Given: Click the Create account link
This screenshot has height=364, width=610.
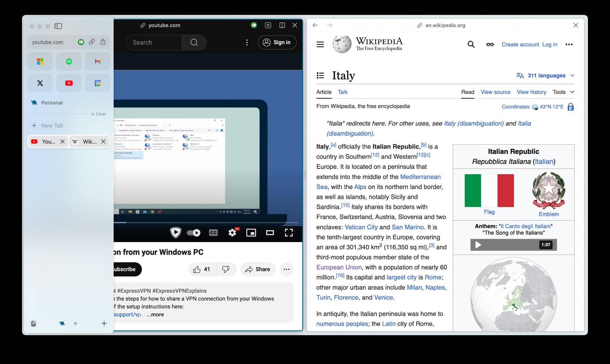Looking at the screenshot, I should coord(520,45).
